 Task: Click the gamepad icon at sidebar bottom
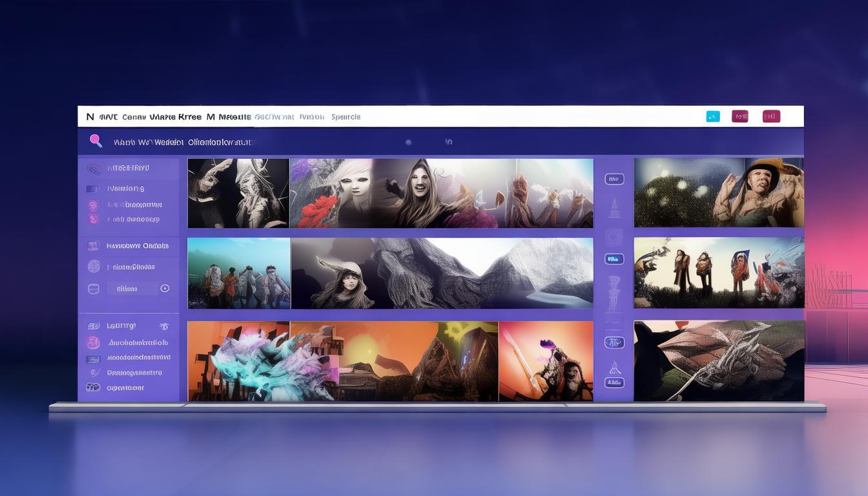pos(93,387)
